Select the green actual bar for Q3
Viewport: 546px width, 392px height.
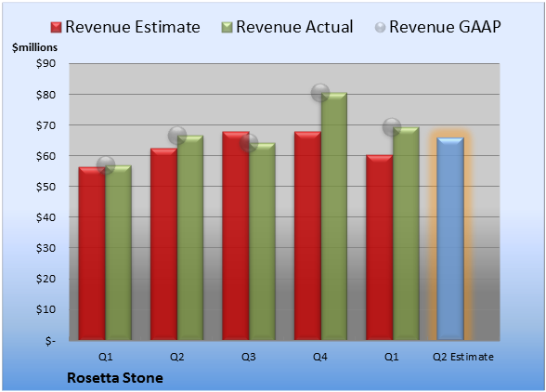262,242
